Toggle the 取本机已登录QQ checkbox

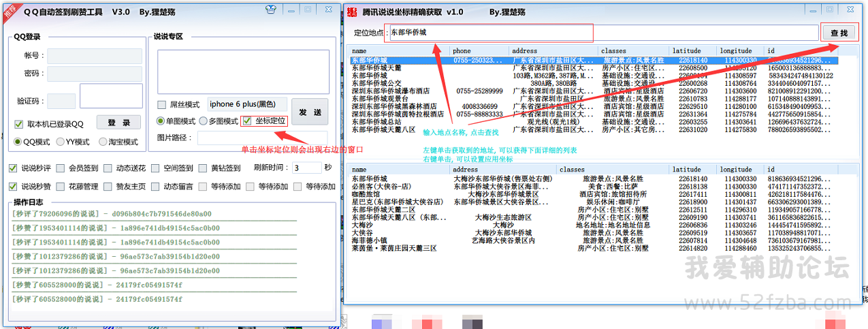coord(19,124)
